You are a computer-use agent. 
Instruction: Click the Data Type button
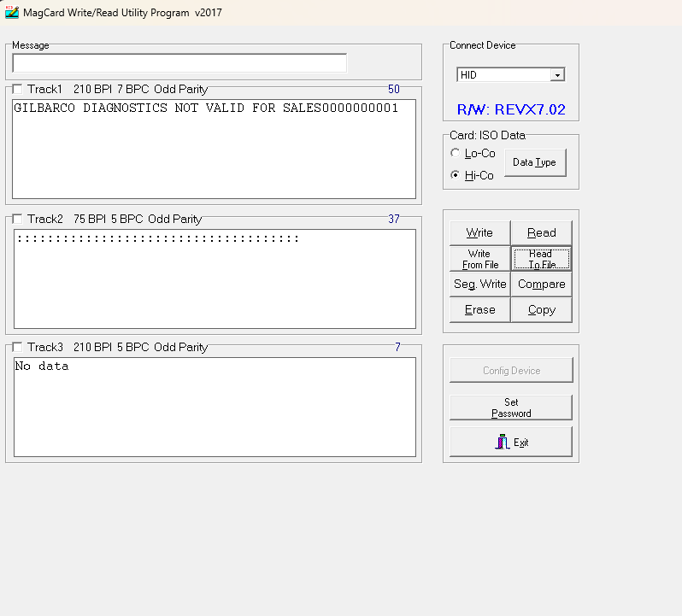(535, 162)
